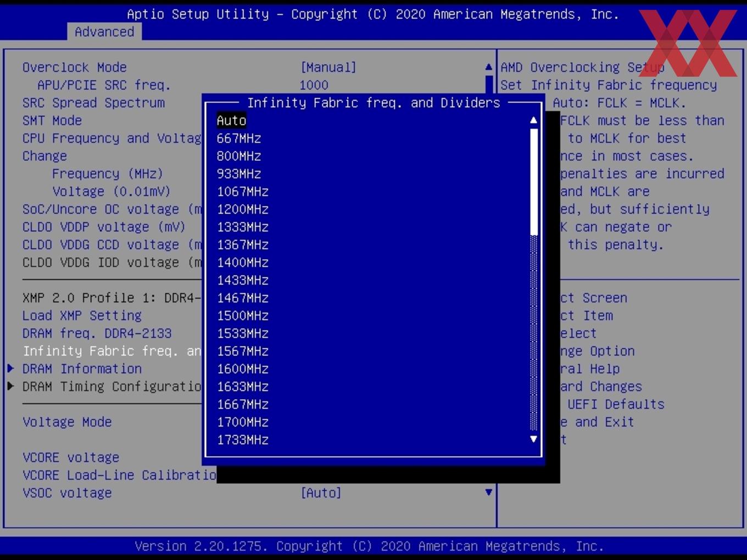Select Overclock Mode setting

(x=75, y=68)
